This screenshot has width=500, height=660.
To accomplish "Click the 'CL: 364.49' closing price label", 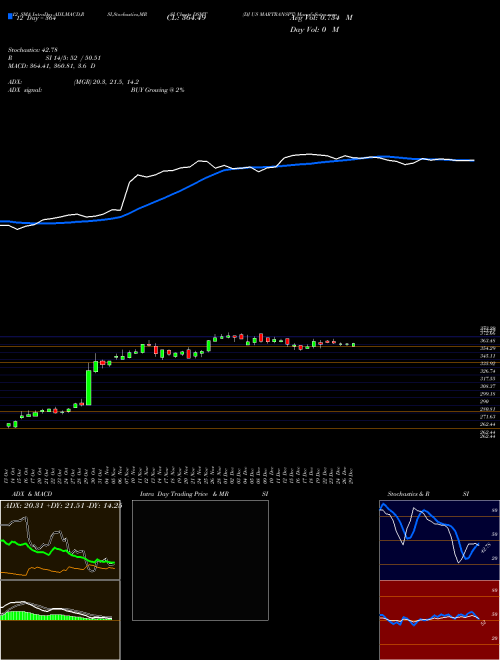I will 186,18.
